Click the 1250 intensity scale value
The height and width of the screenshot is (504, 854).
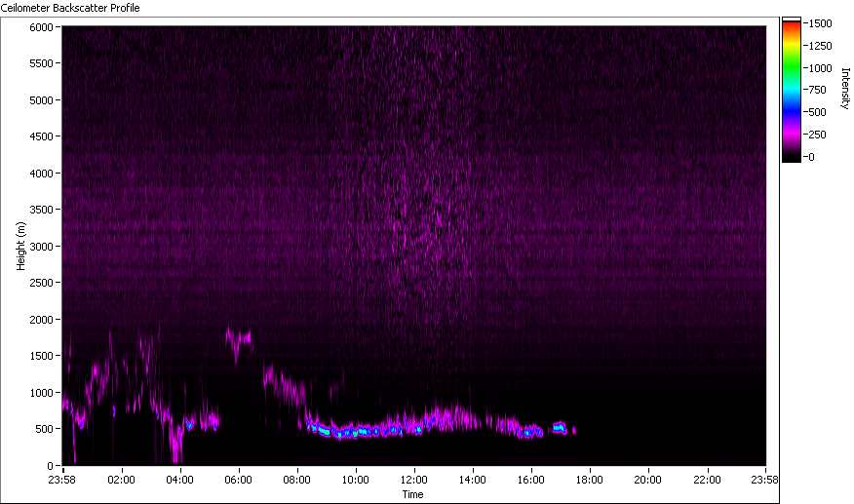(821, 46)
